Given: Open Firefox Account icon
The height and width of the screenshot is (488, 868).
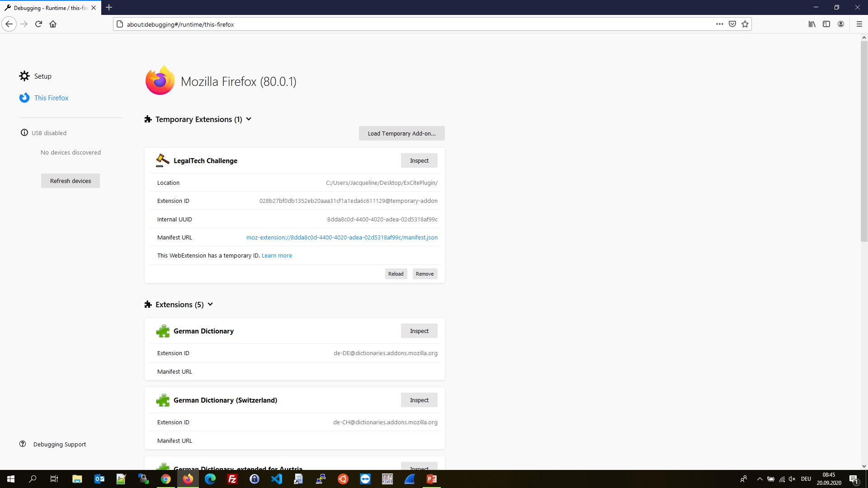Looking at the screenshot, I should pyautogui.click(x=841, y=24).
